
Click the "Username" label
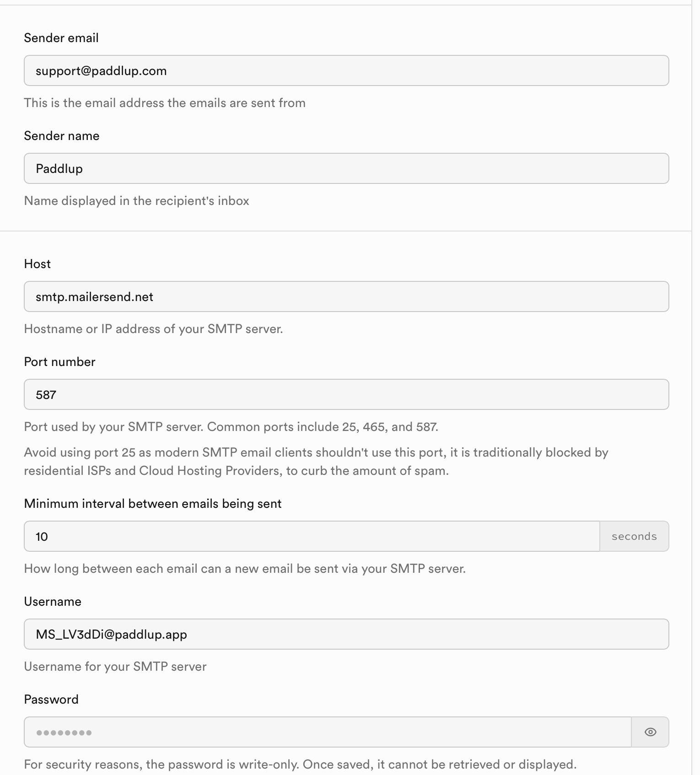click(x=53, y=602)
